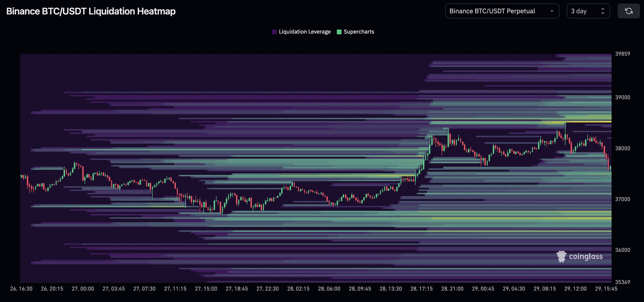Viewport: 644px width, 302px height.
Task: Toggle the Supercharts series label
Action: [359, 32]
